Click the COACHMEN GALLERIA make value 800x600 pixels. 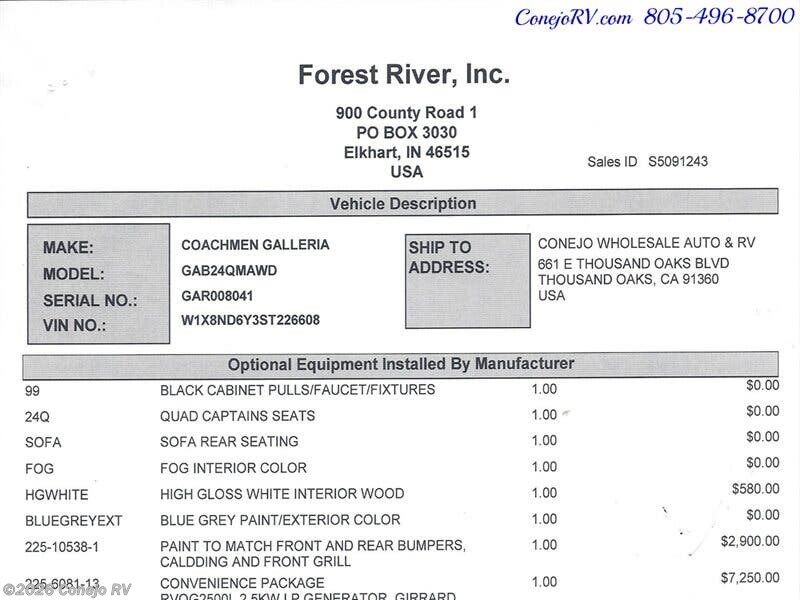(x=255, y=245)
